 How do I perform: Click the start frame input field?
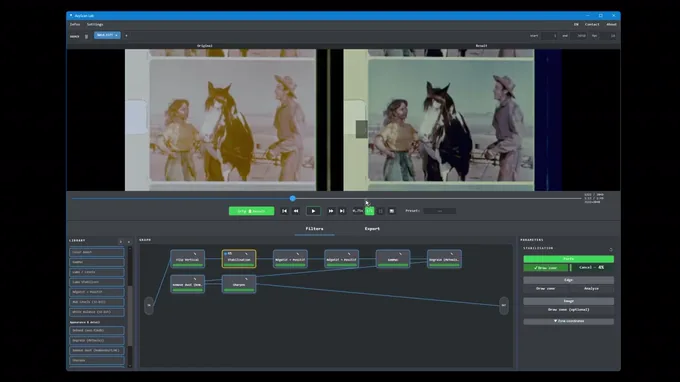click(x=549, y=36)
